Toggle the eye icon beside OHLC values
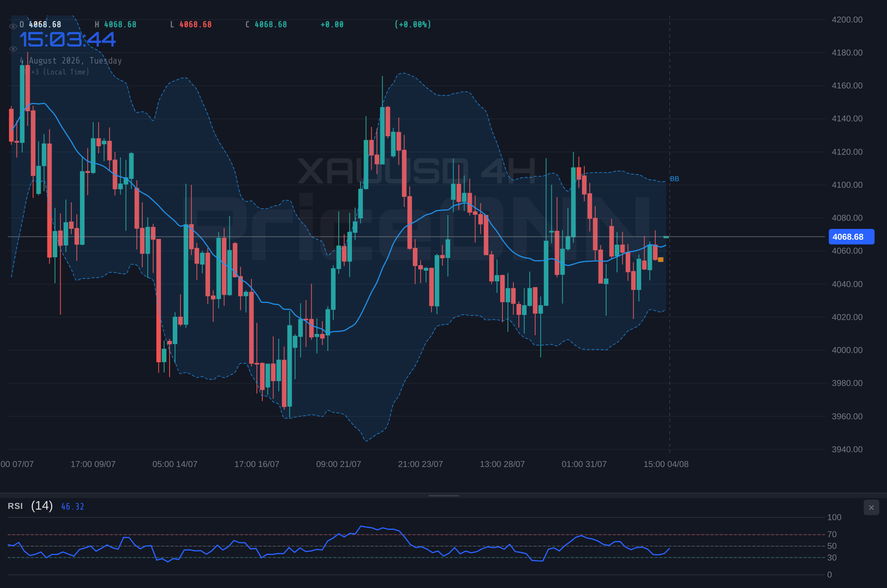 pyautogui.click(x=13, y=26)
